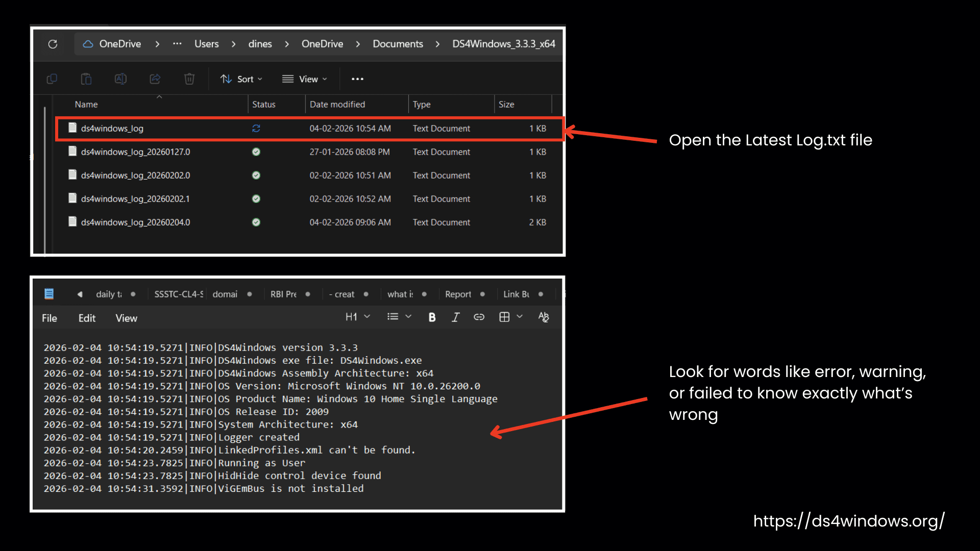Viewport: 980px width, 551px height.
Task: Click the synced checkmark for ds4windows_log_20260202.0
Action: tap(256, 176)
